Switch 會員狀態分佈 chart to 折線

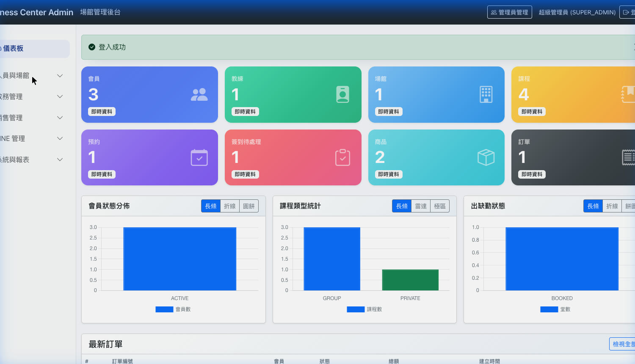point(230,206)
